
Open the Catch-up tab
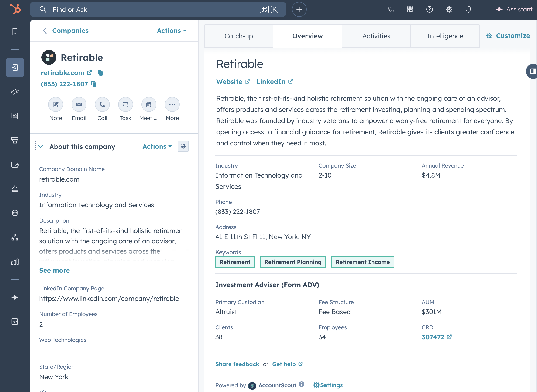point(238,36)
